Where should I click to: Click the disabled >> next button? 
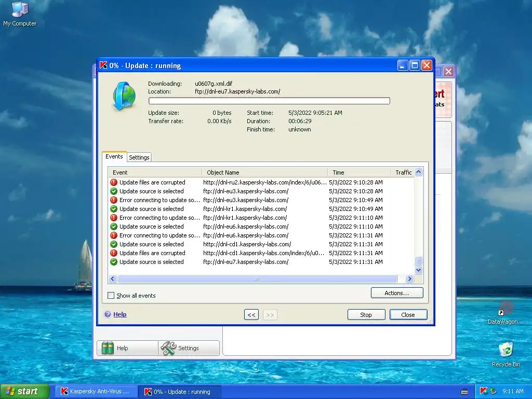pos(270,314)
